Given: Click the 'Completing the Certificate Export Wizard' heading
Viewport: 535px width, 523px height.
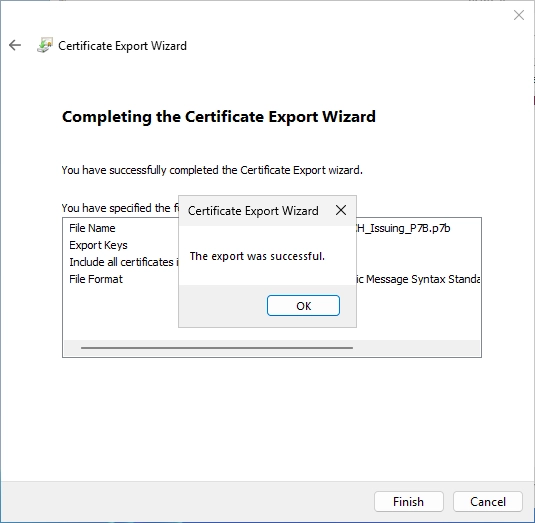Looking at the screenshot, I should 219,117.
